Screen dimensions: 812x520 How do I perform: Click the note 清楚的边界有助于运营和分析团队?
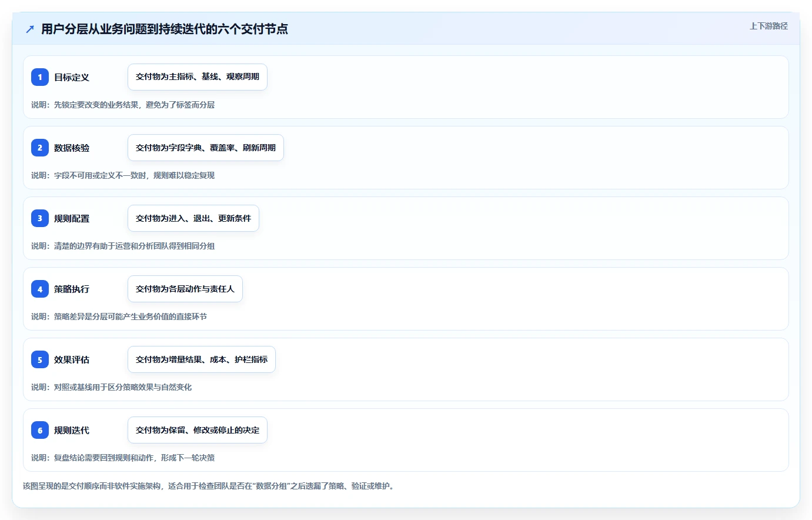pos(123,246)
